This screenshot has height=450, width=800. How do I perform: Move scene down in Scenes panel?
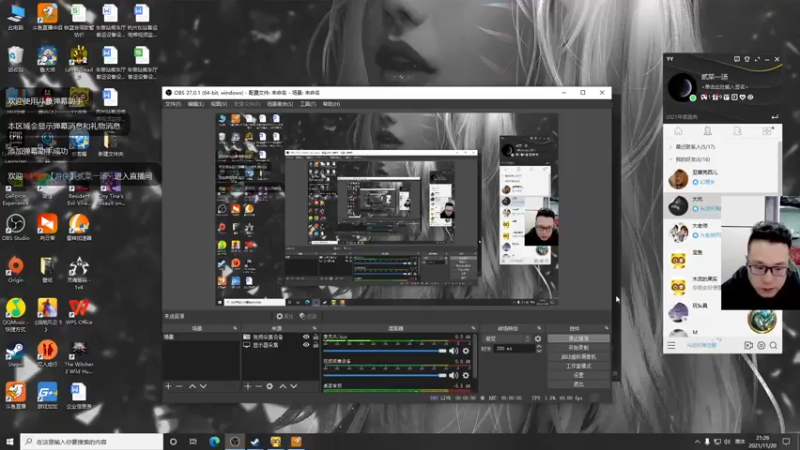[x=203, y=386]
